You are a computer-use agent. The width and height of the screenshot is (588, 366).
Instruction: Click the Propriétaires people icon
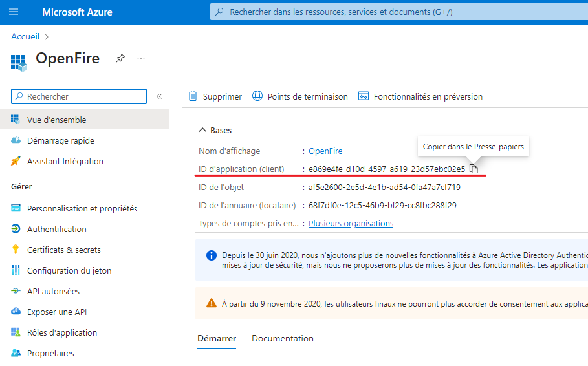tap(16, 353)
